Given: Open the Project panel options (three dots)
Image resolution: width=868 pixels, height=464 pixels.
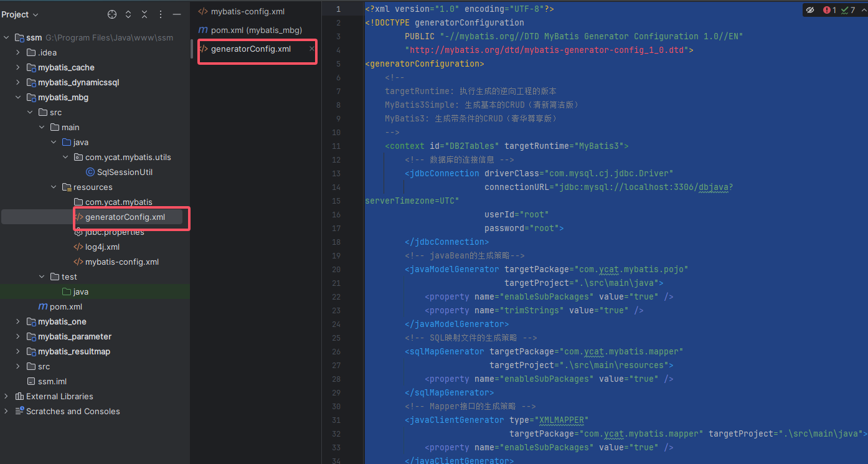Looking at the screenshot, I should click(x=161, y=14).
